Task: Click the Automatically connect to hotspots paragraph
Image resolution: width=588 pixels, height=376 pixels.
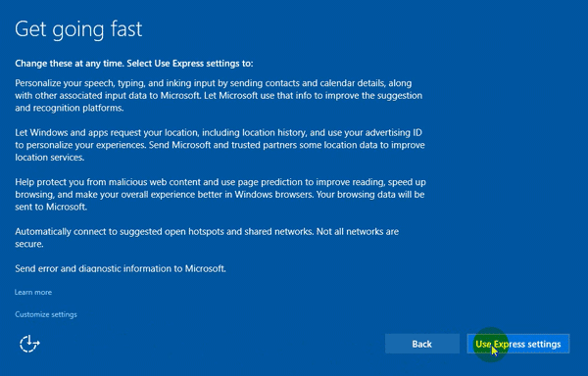Action: (x=207, y=237)
